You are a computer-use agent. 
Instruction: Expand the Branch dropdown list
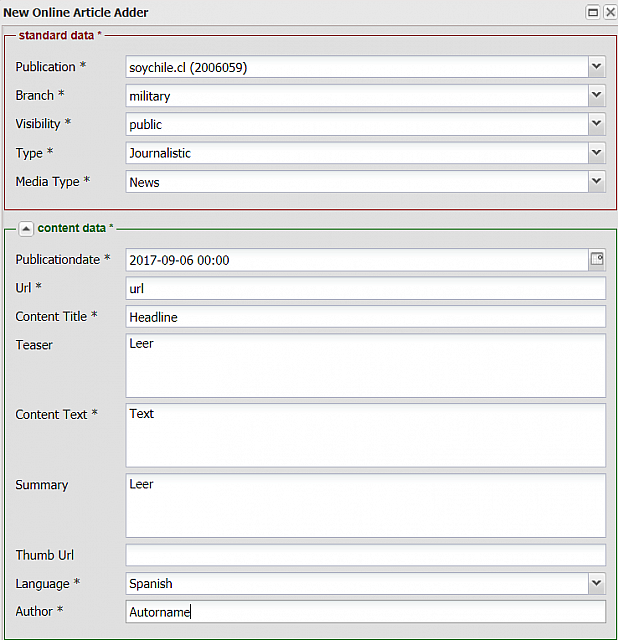597,96
